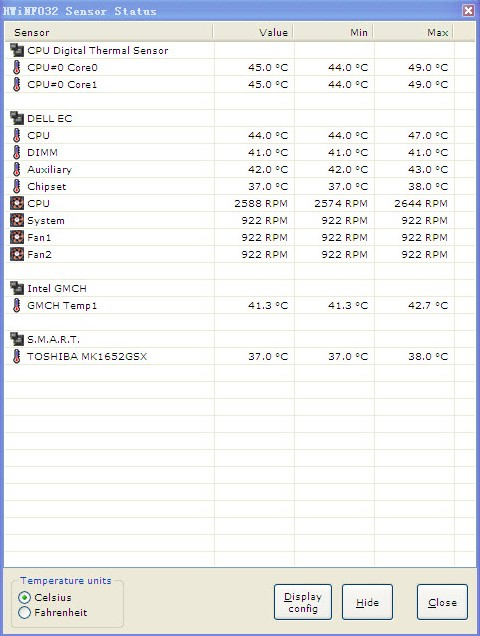The width and height of the screenshot is (480, 636).
Task: Click the S.M.A.R.T. group chip icon
Action: click(x=17, y=339)
